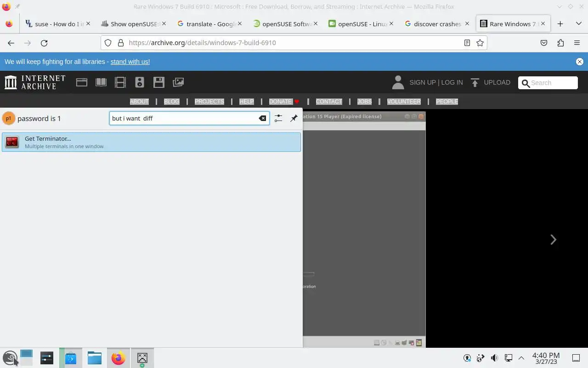The height and width of the screenshot is (368, 588).
Task: Open the openSUSE application launcher in the taskbar
Action: click(10, 358)
